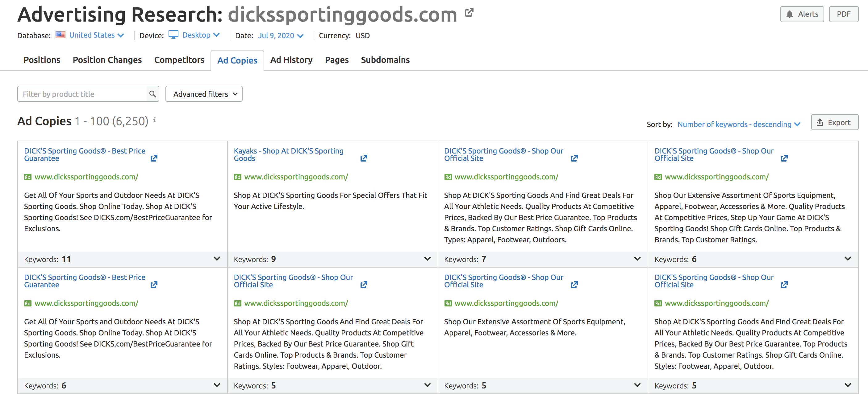This screenshot has width=868, height=394.
Task: Click the Desktop monitor icon
Action: tap(173, 35)
